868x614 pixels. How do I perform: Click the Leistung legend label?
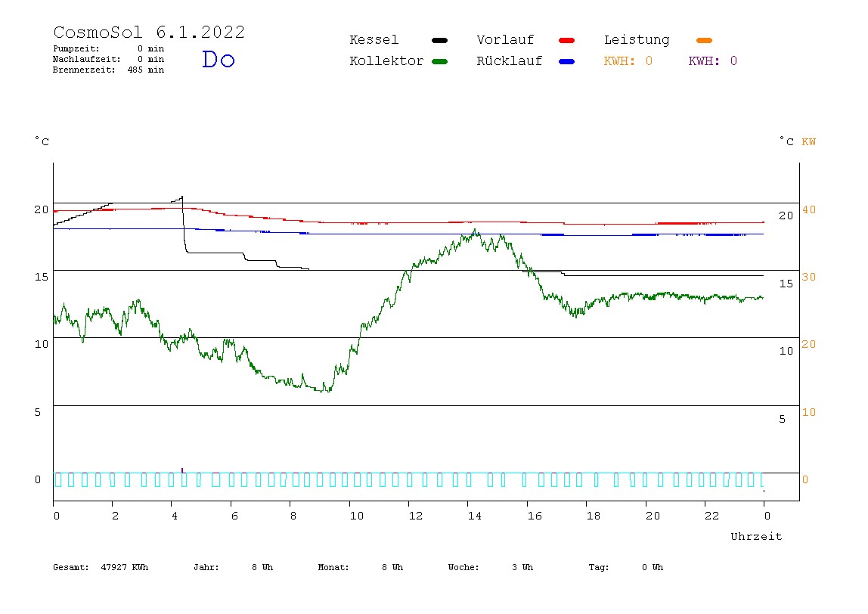(637, 40)
